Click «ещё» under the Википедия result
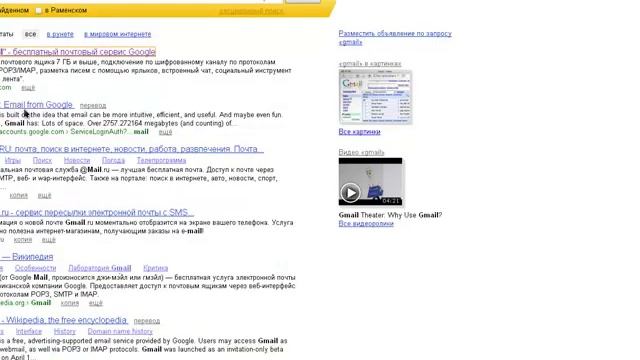This screenshot has width=640, height=360. click(x=96, y=303)
